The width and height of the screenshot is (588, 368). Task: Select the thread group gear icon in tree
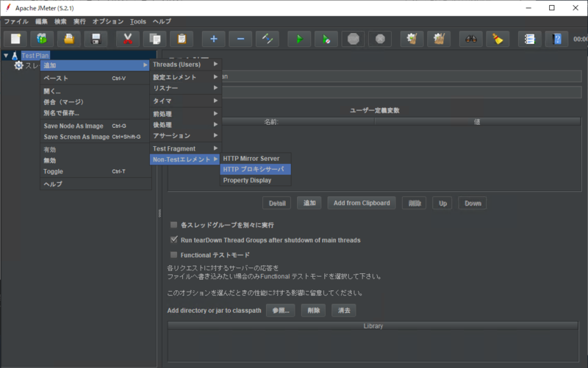(19, 65)
